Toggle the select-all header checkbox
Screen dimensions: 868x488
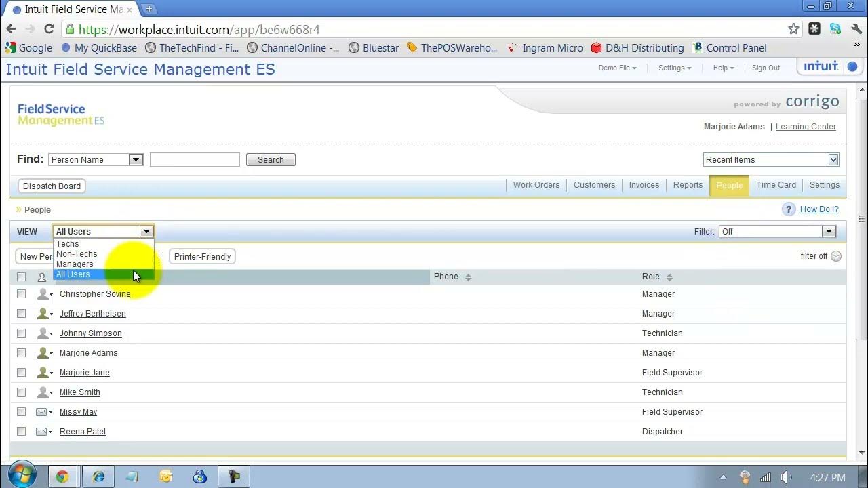point(21,277)
